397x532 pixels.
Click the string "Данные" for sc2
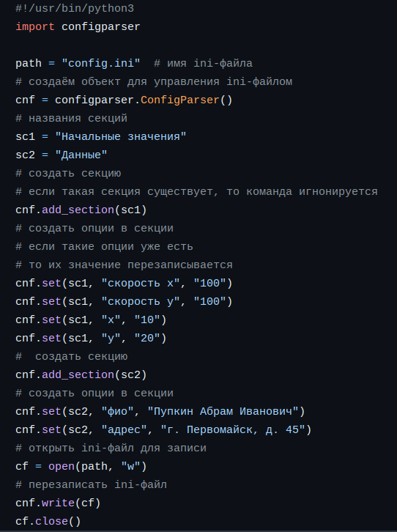pos(81,155)
